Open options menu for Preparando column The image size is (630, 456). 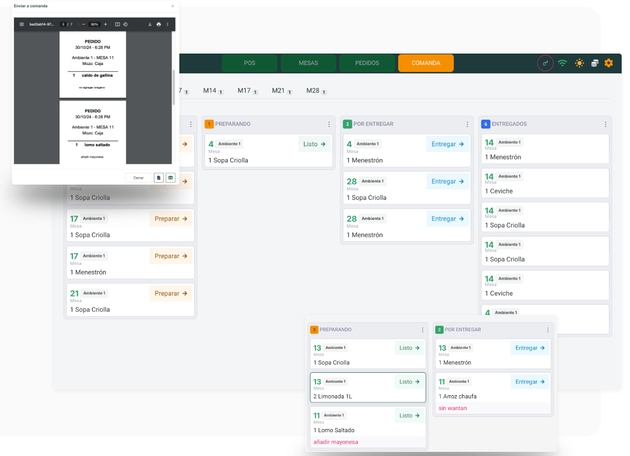pyautogui.click(x=330, y=124)
